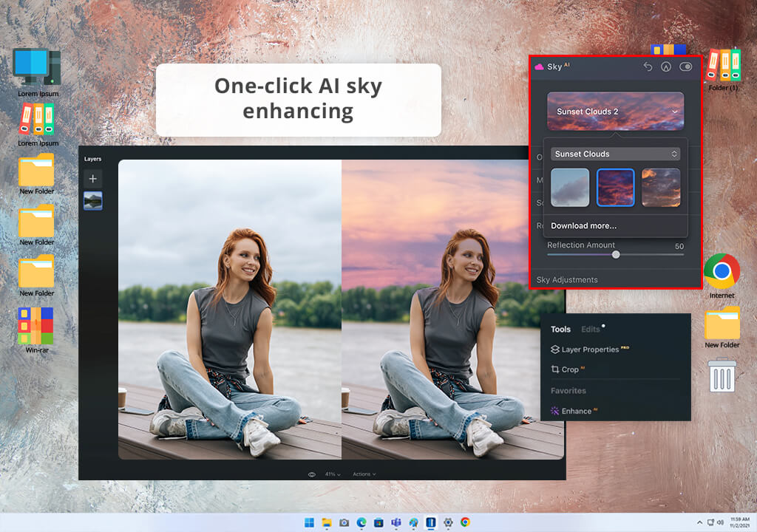Toggle the preview eye icon below canvas
The image size is (757, 532).
(312, 474)
